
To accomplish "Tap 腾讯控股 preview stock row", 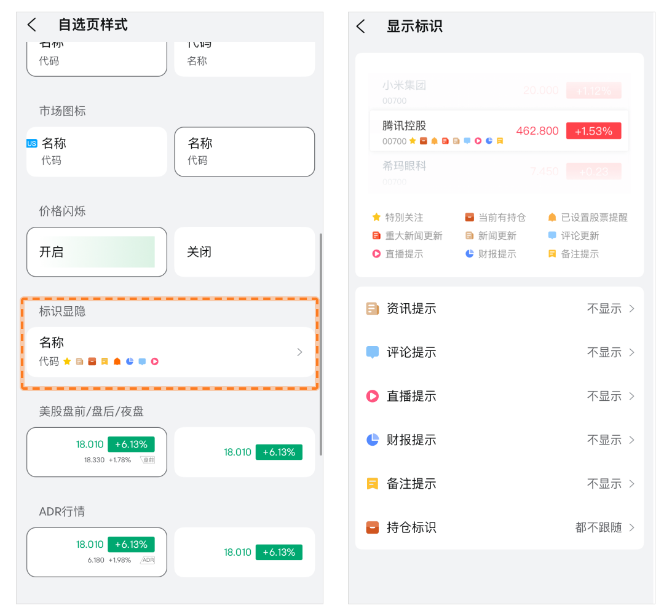I will [x=499, y=131].
